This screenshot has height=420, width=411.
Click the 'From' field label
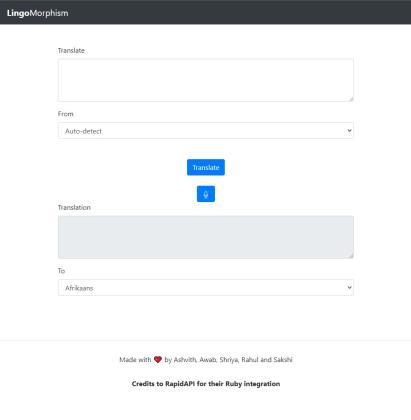point(65,114)
